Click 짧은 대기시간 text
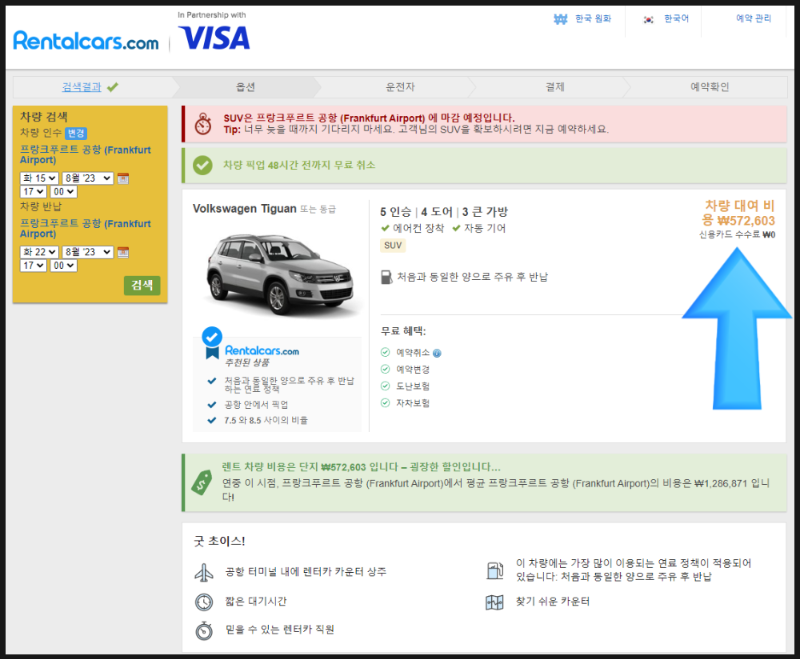Screen dimensions: 800x659 256,601
